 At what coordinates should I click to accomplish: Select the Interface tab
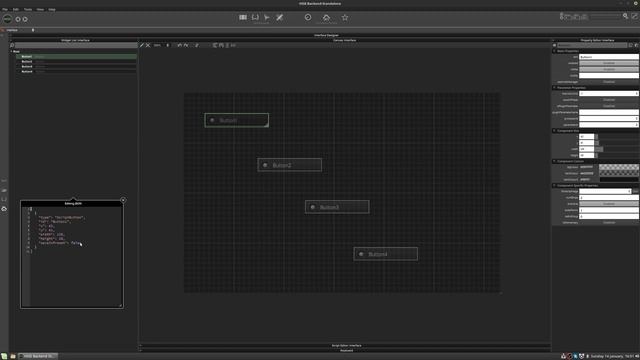[x=12, y=30]
